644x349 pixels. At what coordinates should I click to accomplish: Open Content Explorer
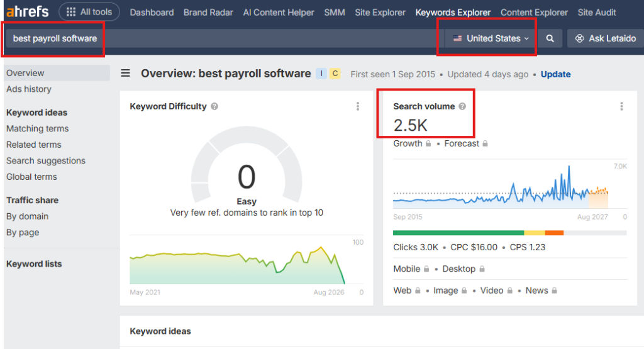tap(534, 13)
